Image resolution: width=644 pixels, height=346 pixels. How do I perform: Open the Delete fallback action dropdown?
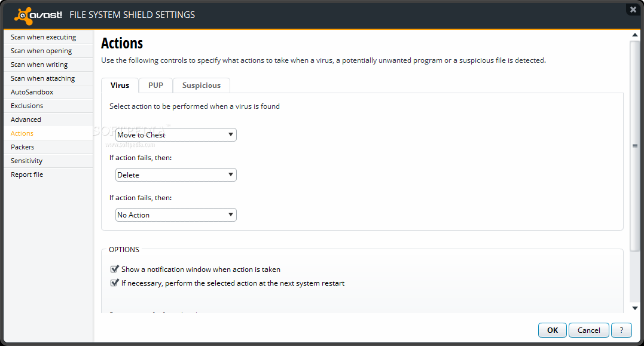[176, 175]
